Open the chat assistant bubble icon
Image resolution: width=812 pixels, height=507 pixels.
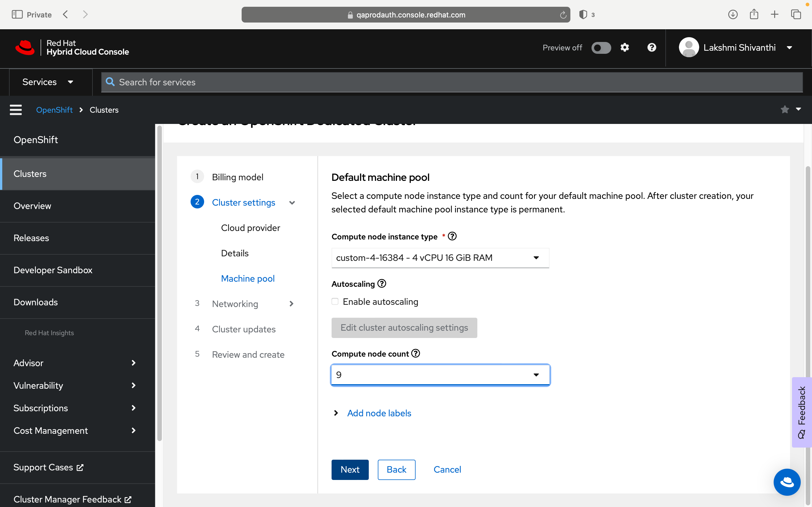click(787, 482)
